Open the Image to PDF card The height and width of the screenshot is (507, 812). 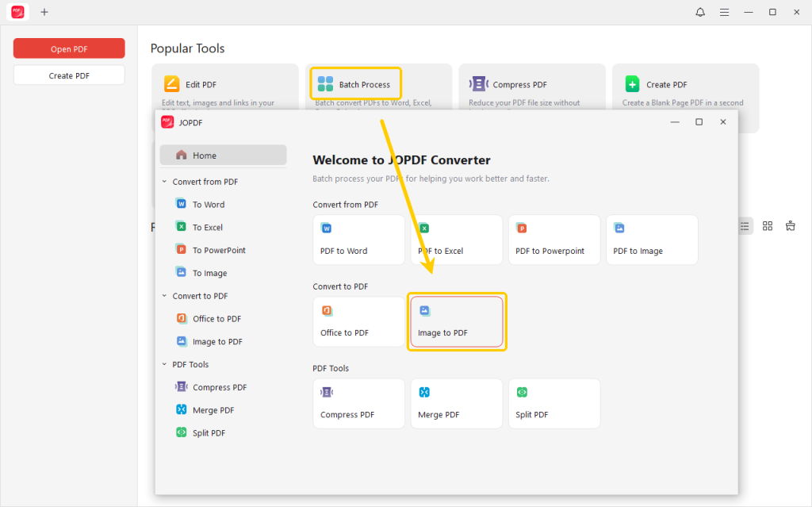tap(457, 321)
